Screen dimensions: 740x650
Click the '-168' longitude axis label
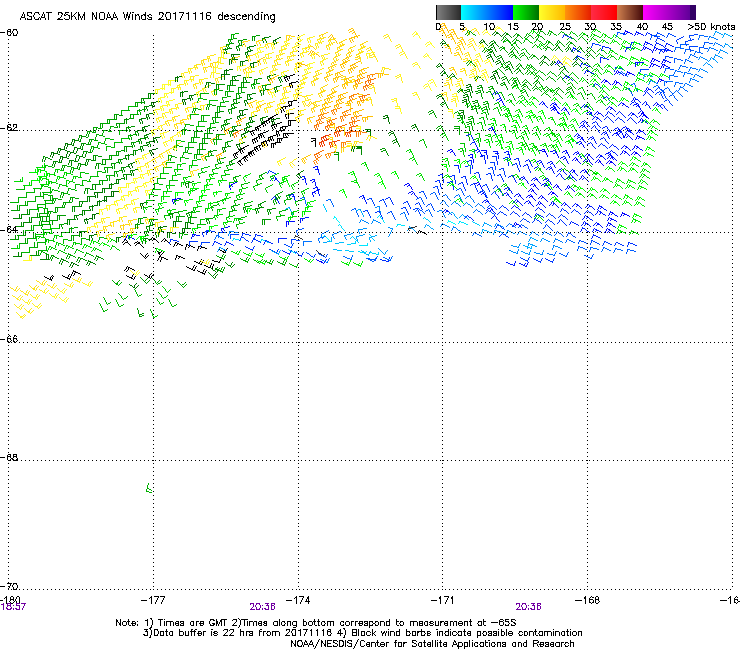(x=588, y=600)
